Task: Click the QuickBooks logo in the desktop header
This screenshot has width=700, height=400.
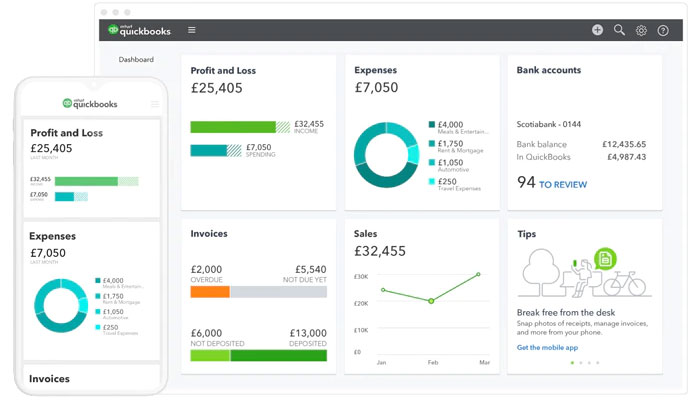Action: 139,30
